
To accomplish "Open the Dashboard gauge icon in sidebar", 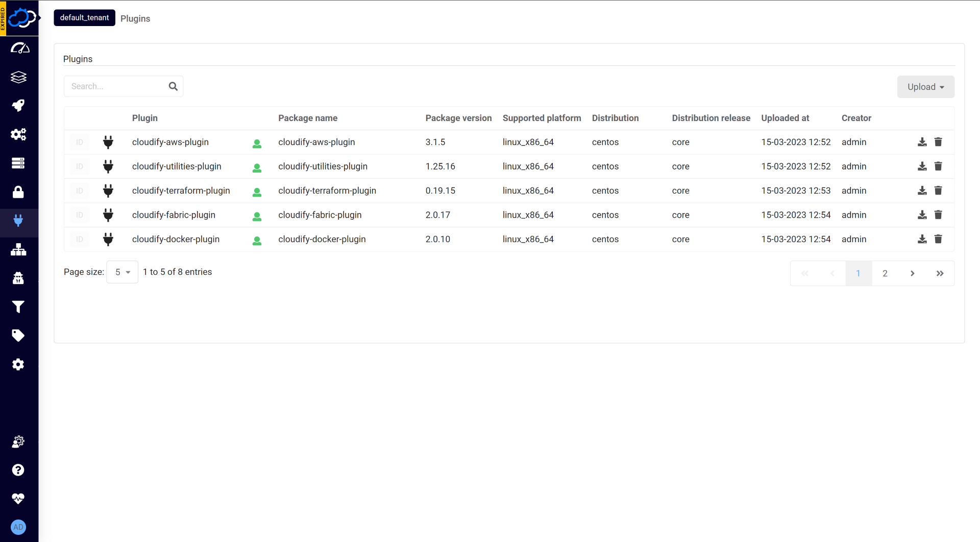I will click(19, 48).
